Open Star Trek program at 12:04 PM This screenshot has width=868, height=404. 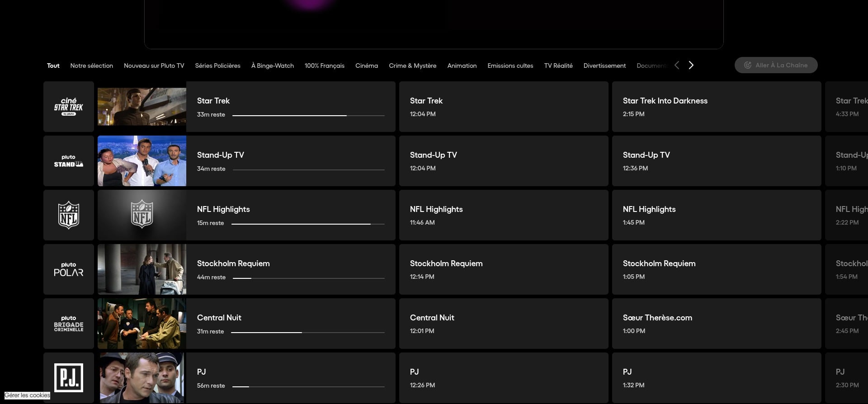pos(504,107)
